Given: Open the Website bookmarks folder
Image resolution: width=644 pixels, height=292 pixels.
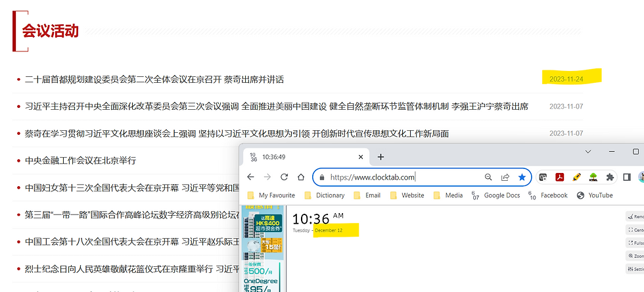Looking at the screenshot, I should (x=407, y=195).
